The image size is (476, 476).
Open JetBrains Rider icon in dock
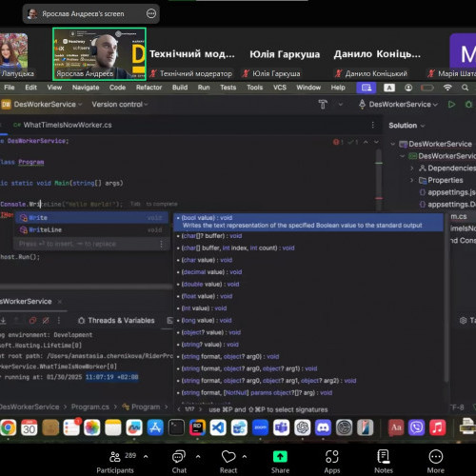tap(197, 427)
